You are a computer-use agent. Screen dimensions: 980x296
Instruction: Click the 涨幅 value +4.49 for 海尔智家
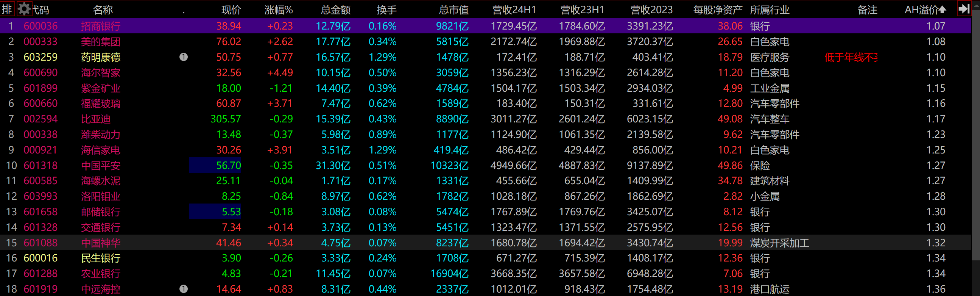pos(280,72)
